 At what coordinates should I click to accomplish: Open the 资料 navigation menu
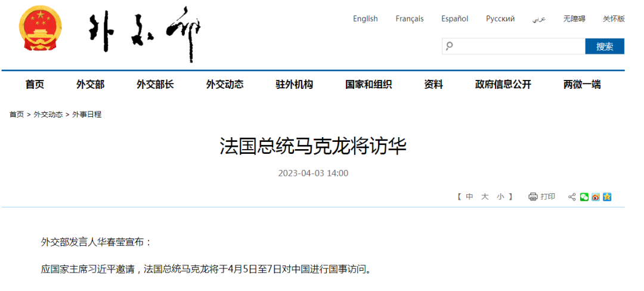tap(434, 85)
